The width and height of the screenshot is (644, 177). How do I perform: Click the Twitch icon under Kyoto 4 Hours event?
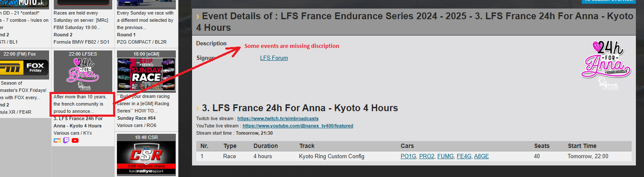[x=66, y=140]
